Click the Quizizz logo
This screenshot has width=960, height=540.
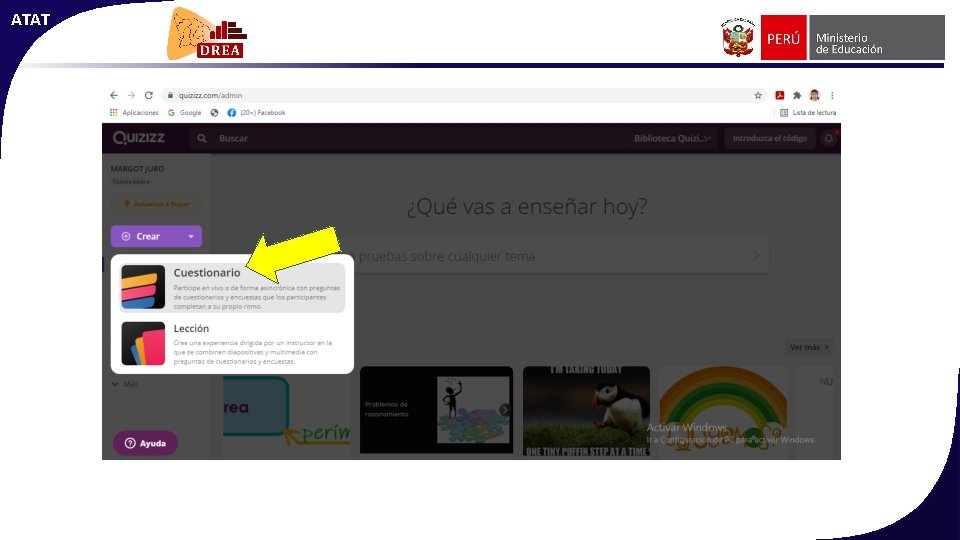point(138,138)
